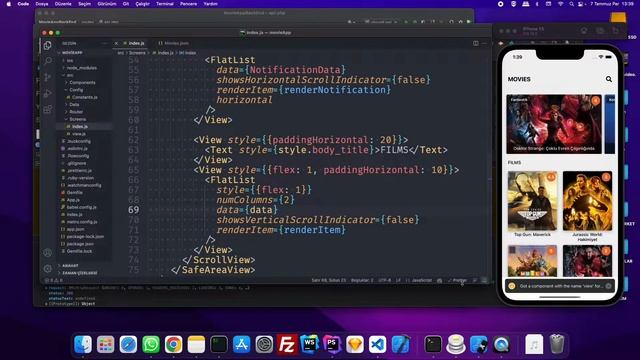
Task: Open .watchmanconfig in the file tree
Action: (84, 185)
